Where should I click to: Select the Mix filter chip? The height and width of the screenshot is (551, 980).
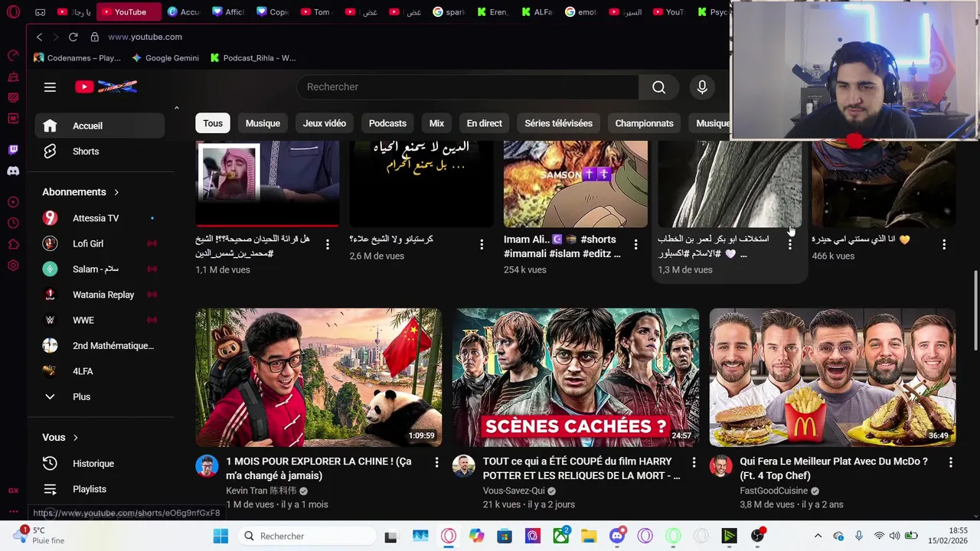(x=436, y=123)
